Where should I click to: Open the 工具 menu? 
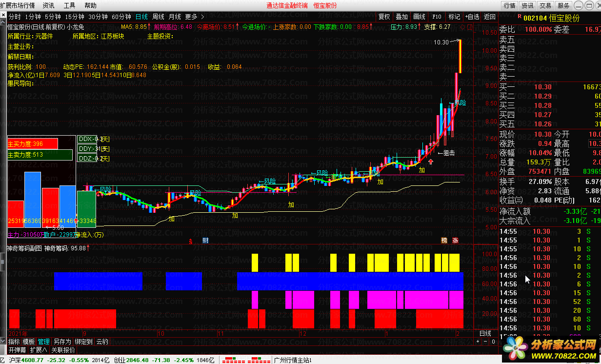69,5
